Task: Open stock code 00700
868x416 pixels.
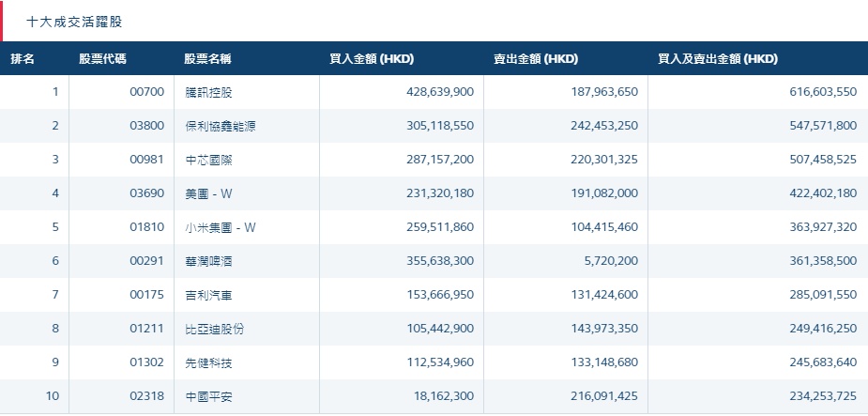Action: (147, 92)
